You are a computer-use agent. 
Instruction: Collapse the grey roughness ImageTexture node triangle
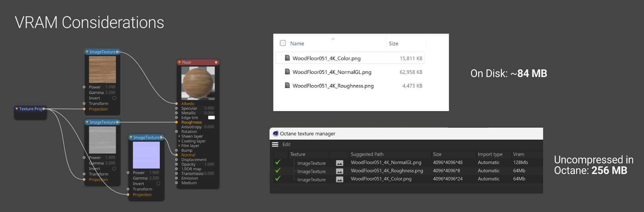coord(87,122)
